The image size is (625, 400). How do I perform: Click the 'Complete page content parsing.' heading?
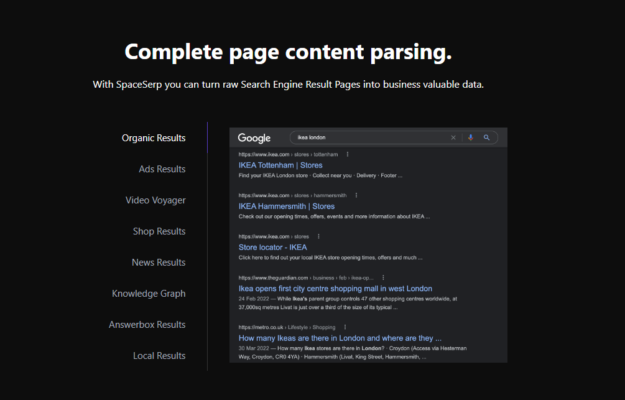(x=288, y=52)
